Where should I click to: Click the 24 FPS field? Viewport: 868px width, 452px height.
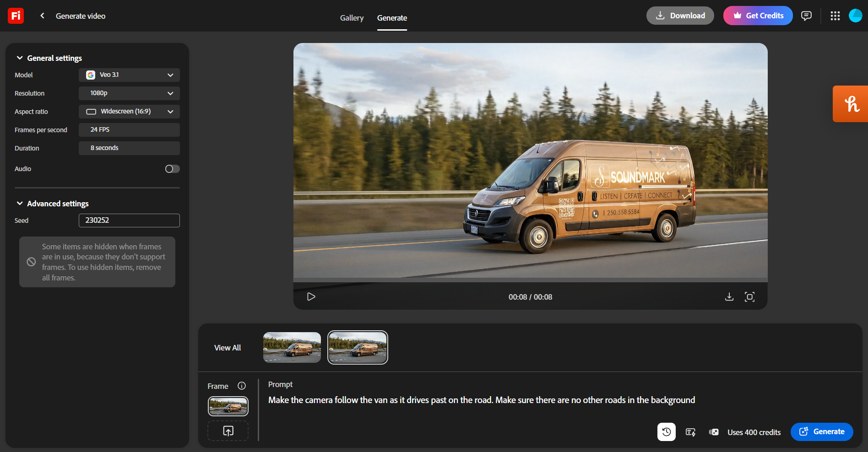point(129,130)
